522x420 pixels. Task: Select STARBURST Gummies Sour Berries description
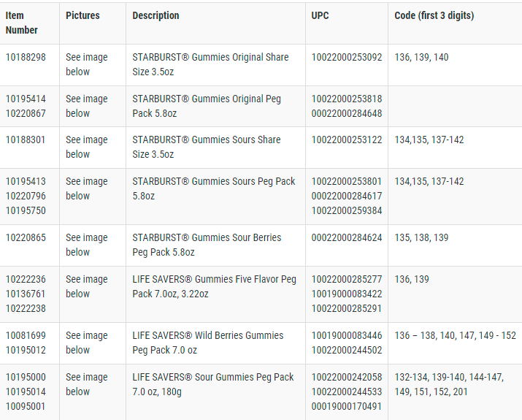point(207,245)
